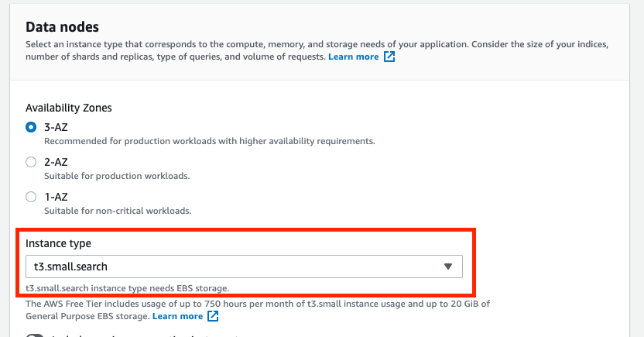Click the 'Select an instance type' description paragraph
644x337 pixels.
(x=310, y=45)
